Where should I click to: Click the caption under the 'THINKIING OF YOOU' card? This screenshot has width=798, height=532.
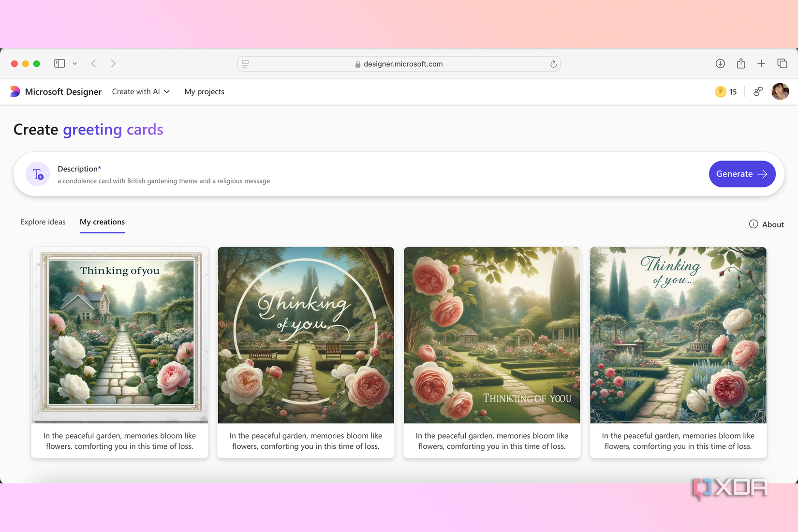(492, 441)
